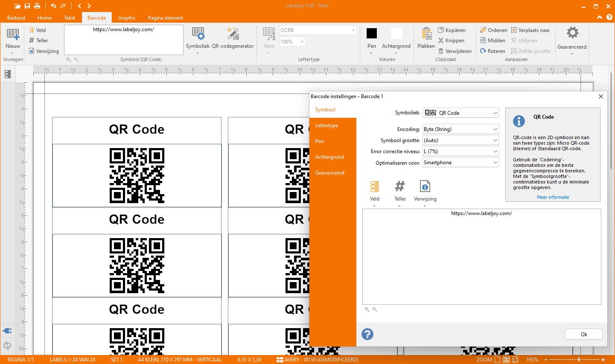Switch to the Home ribbon tab
Image resolution: width=615 pixels, height=364 pixels.
[x=44, y=18]
